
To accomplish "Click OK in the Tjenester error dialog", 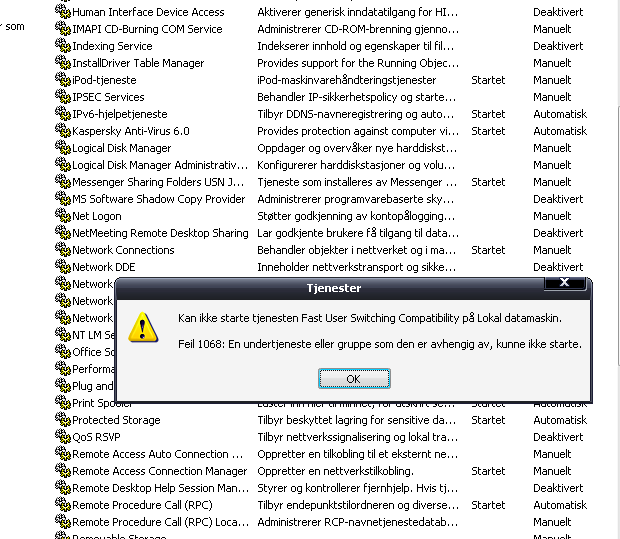I will pyautogui.click(x=354, y=379).
